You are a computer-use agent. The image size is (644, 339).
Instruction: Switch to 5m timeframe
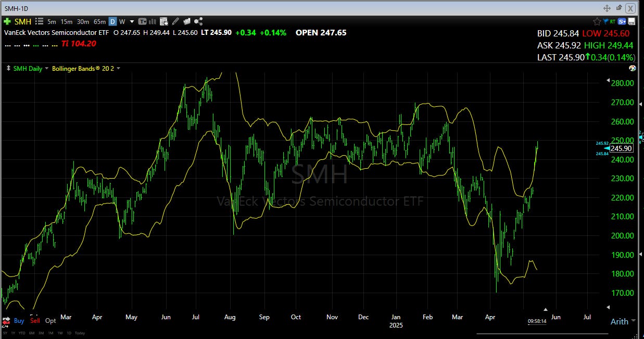(52, 21)
